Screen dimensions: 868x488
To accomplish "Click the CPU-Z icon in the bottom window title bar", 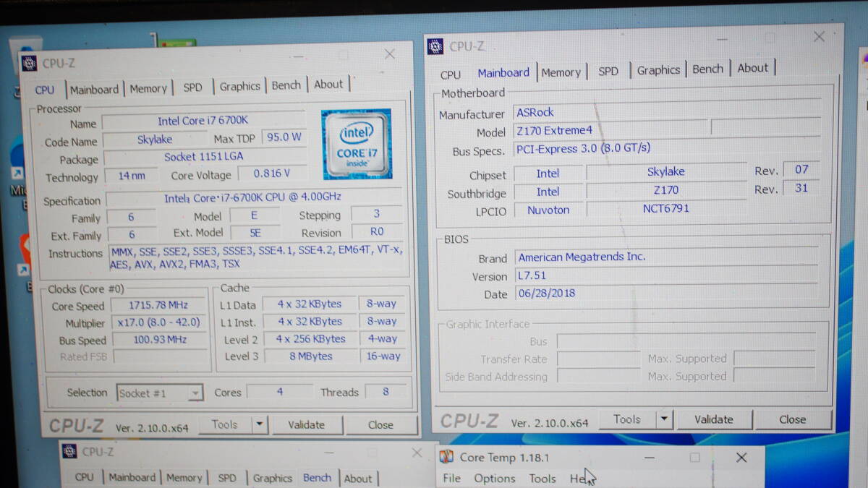I will 70,451.
